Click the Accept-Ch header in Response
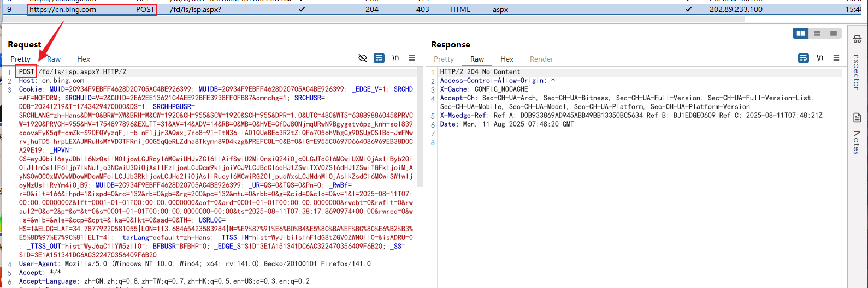 coord(627,102)
